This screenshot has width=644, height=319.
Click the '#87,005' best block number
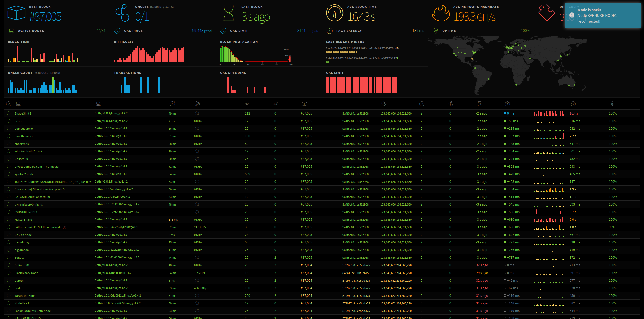[45, 17]
